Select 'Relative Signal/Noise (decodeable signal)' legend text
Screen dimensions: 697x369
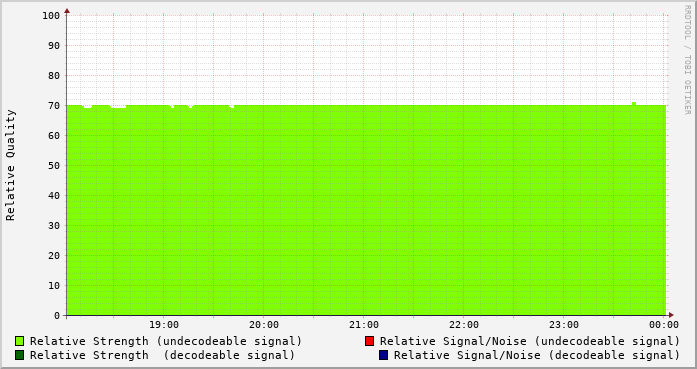(x=537, y=355)
